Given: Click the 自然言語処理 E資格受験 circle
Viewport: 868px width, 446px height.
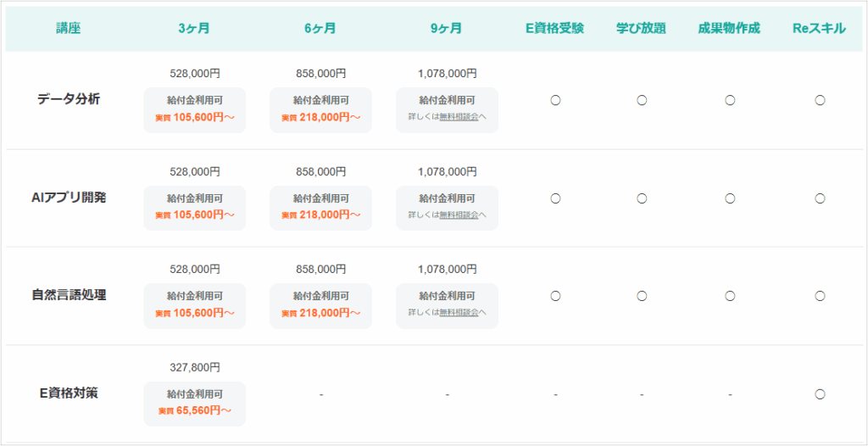Looking at the screenshot, I should [555, 296].
